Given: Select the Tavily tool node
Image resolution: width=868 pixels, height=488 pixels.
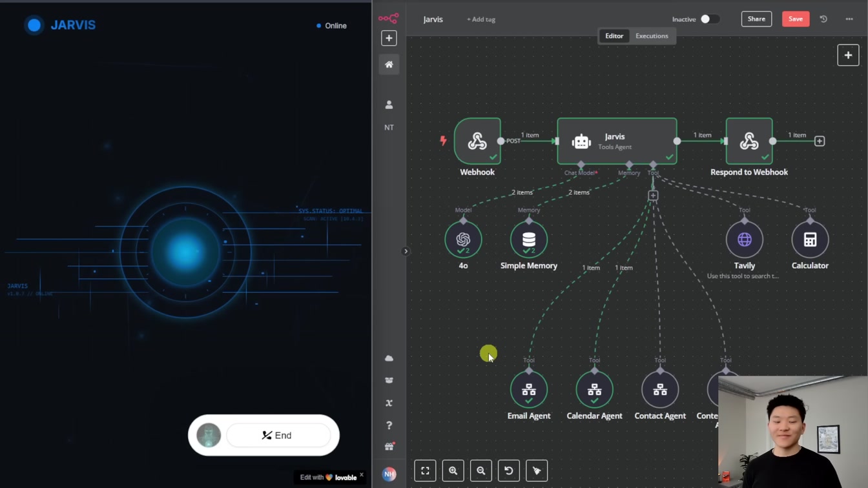Looking at the screenshot, I should click(x=745, y=239).
